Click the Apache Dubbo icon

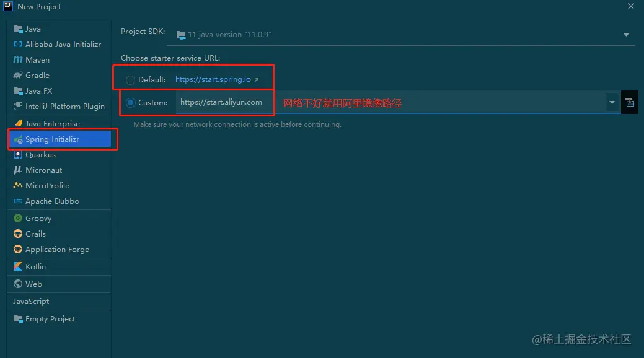tap(17, 201)
